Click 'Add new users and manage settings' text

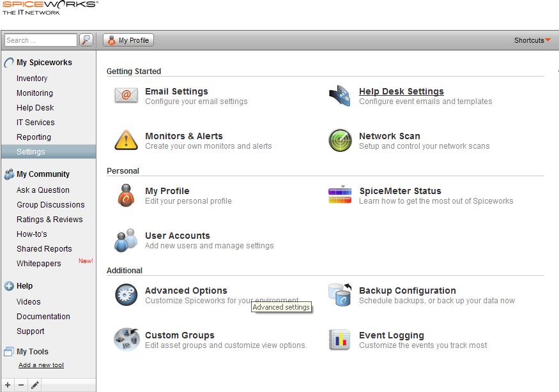pos(209,246)
